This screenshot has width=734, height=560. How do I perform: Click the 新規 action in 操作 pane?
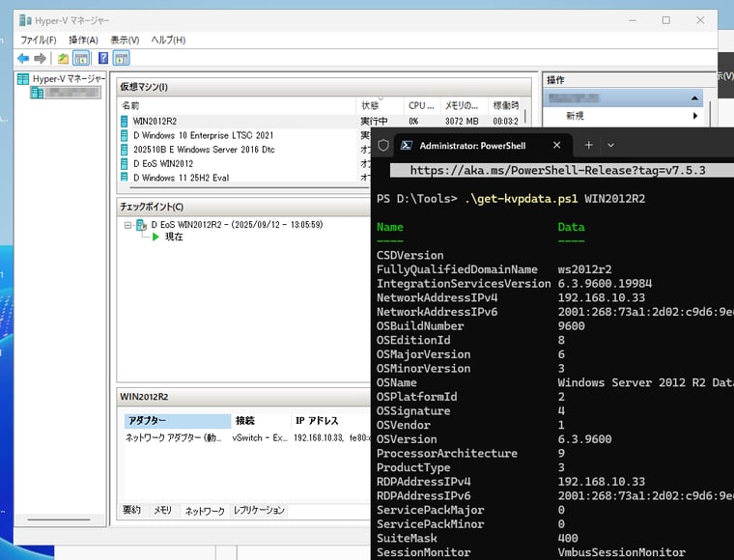[x=575, y=116]
